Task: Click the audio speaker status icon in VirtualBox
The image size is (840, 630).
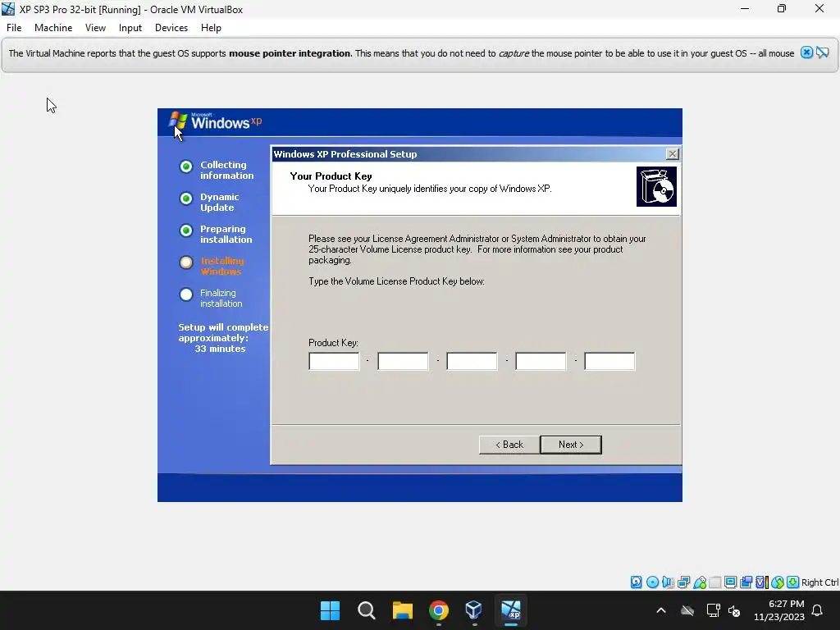Action: coord(668,582)
